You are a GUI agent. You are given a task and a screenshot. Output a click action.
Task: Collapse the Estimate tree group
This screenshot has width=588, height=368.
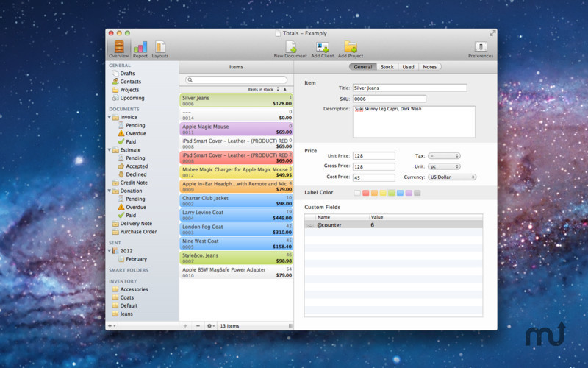tap(110, 150)
